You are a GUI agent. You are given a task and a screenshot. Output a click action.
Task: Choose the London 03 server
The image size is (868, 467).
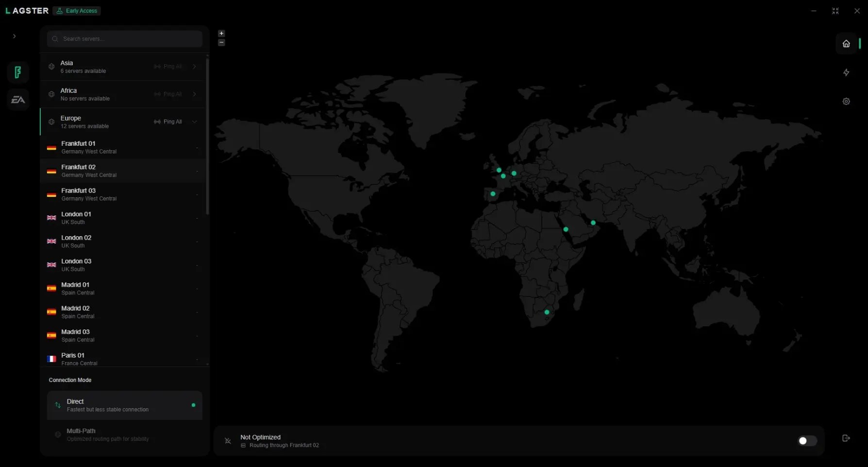click(123, 265)
